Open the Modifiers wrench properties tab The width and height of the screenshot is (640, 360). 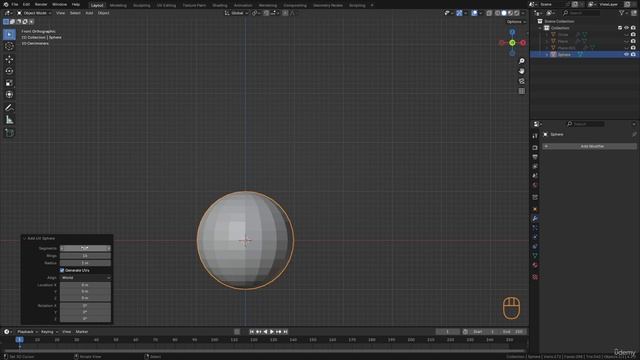(x=535, y=218)
